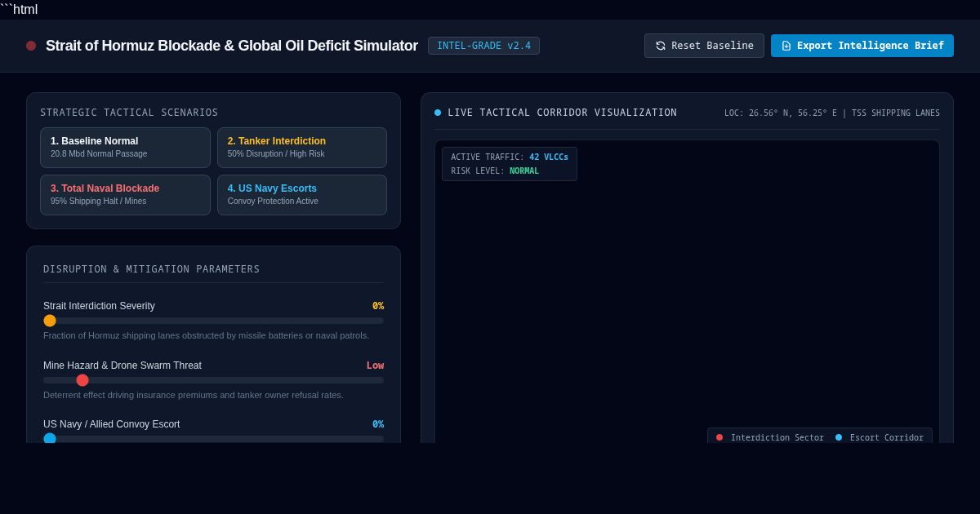Click the Reset Baseline button
This screenshot has height=514, width=980.
coord(704,46)
